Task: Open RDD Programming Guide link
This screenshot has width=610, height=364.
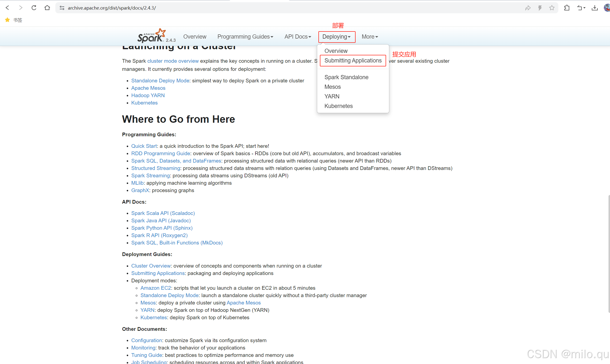Action: coord(160,153)
